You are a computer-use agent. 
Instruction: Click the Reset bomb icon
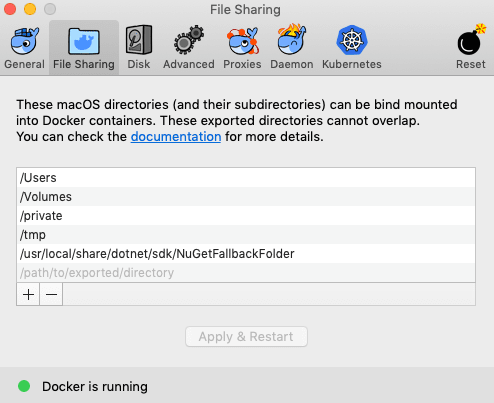point(471,39)
